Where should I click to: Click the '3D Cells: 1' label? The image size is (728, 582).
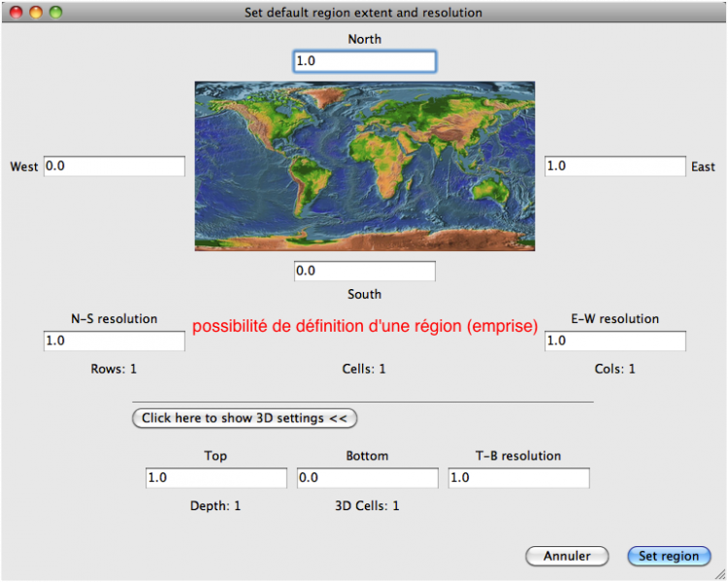367,505
